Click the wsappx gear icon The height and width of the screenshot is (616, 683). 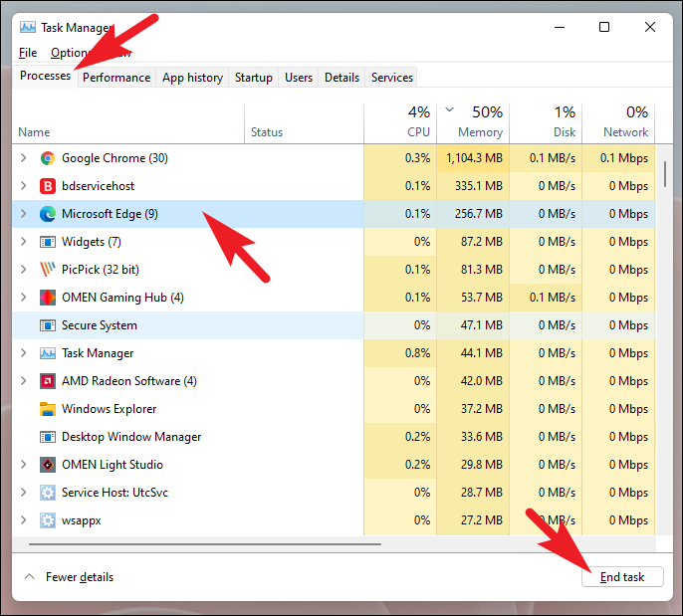pyautogui.click(x=48, y=520)
